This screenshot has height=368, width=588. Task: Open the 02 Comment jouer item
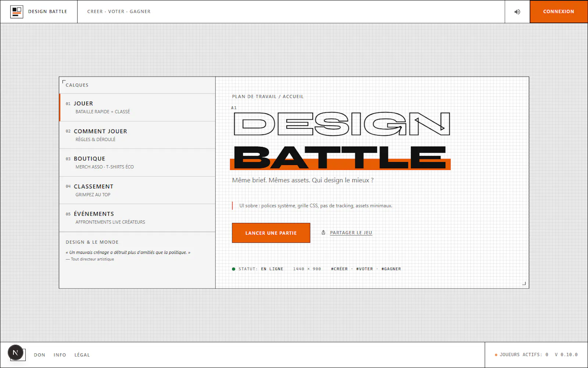137,135
